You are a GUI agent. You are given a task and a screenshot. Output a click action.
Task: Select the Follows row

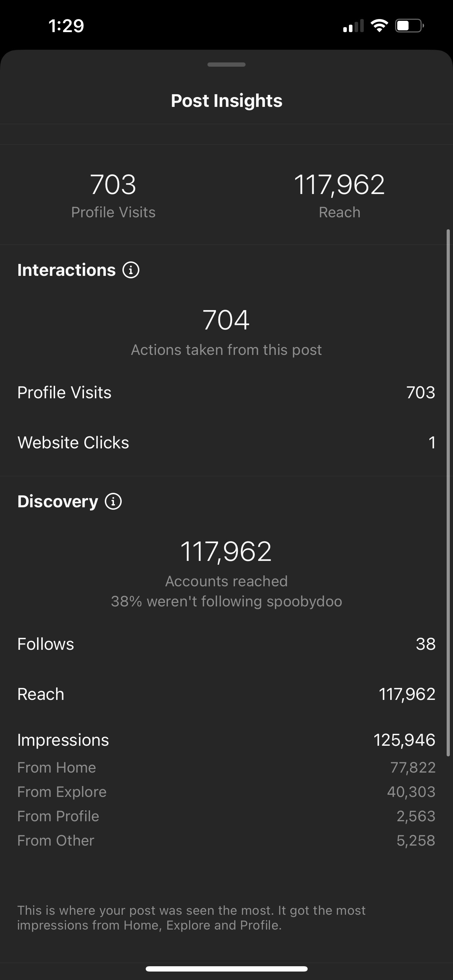point(226,644)
